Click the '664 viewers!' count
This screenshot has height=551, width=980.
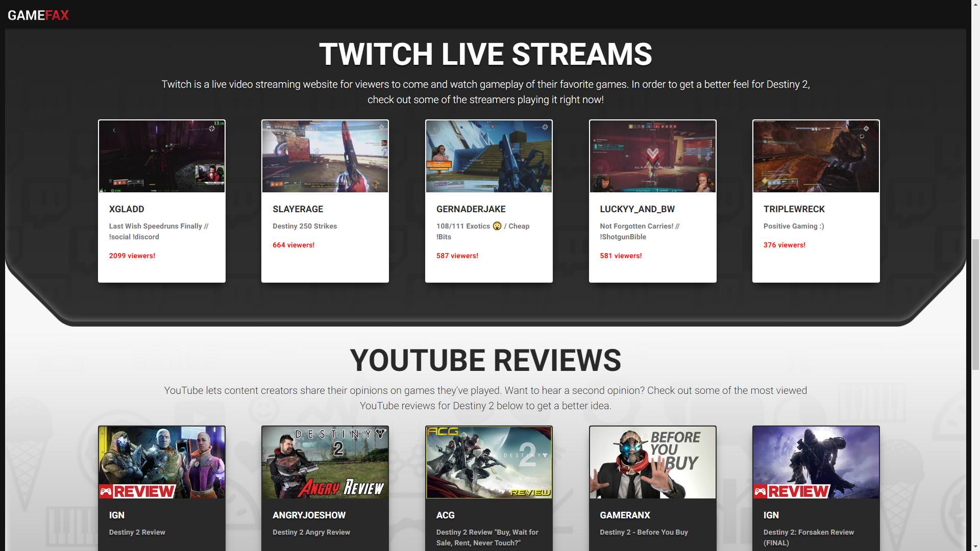[293, 245]
